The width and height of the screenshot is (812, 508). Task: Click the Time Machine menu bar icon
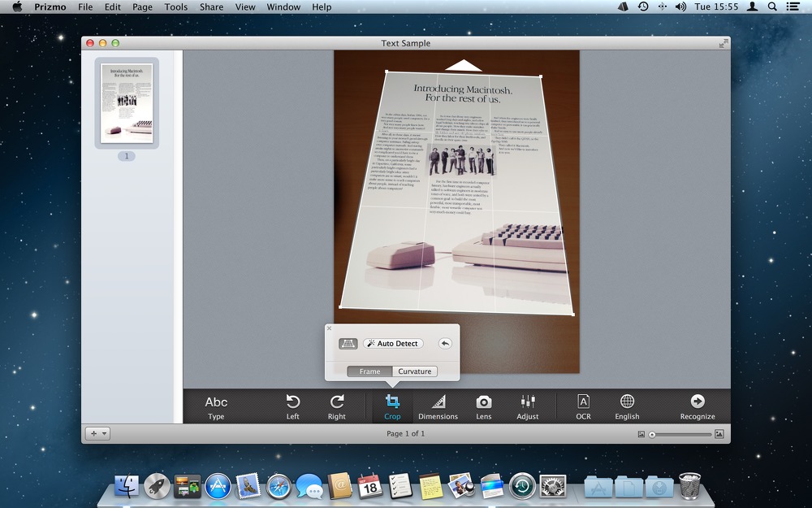[x=642, y=7]
